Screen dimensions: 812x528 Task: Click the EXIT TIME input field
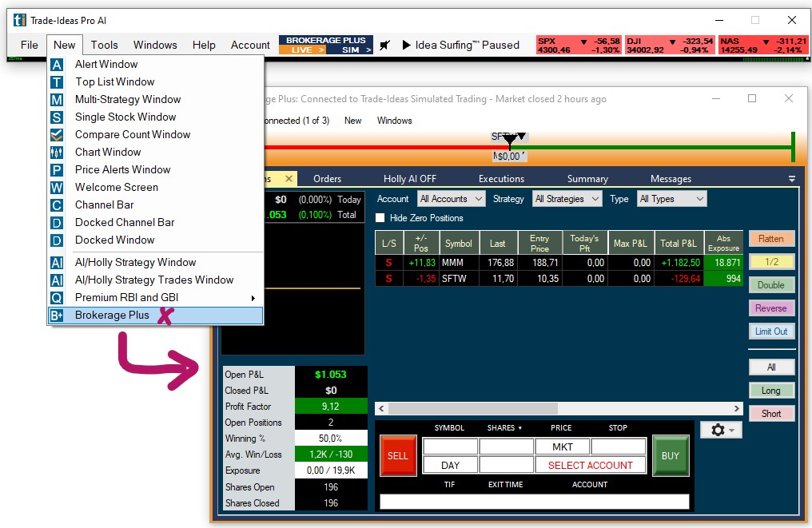tap(507, 466)
